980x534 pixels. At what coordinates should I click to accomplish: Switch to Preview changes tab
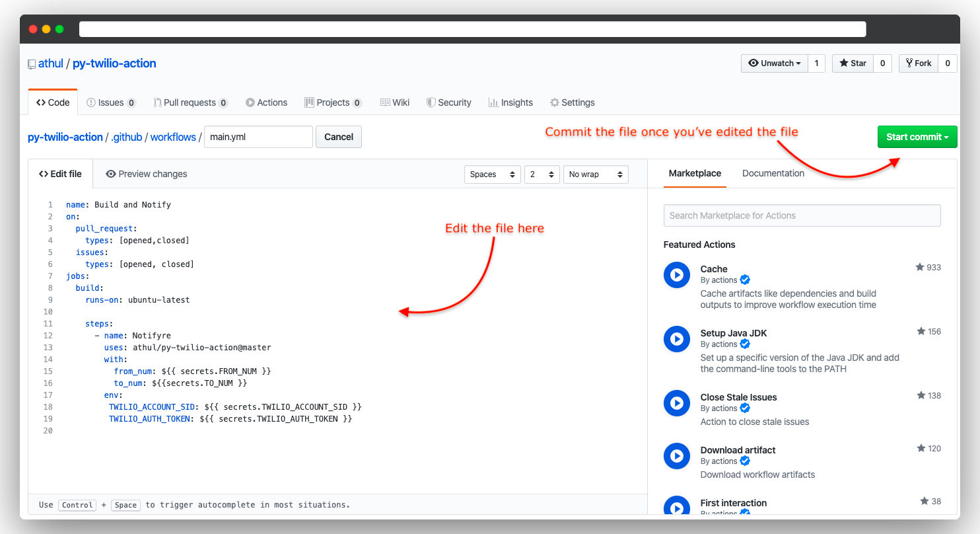coord(147,174)
